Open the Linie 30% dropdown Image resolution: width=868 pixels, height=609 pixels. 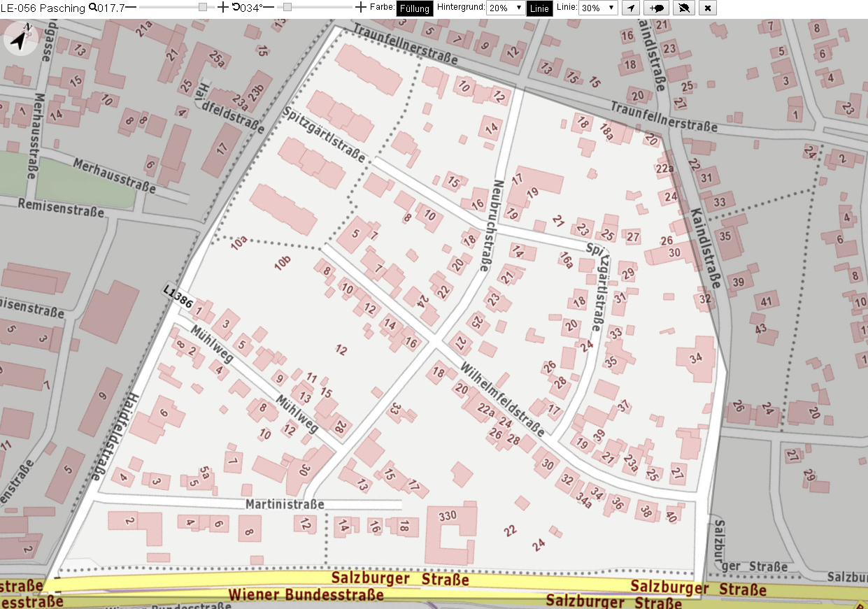point(598,8)
